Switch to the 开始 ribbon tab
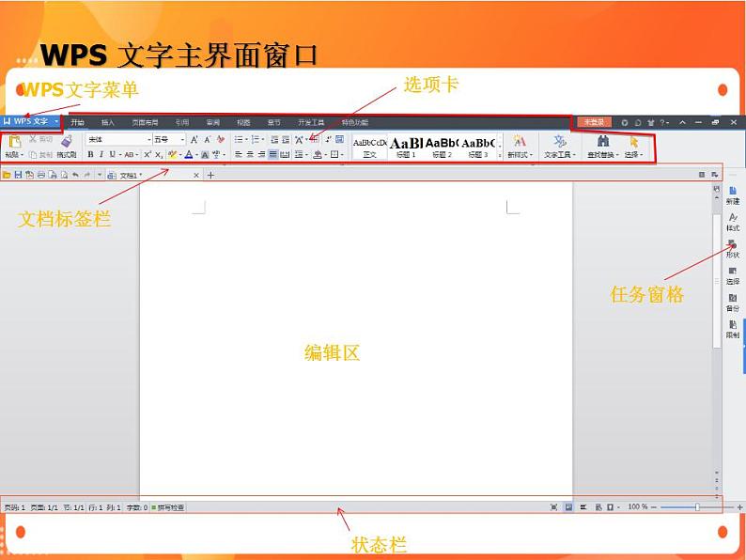 pos(78,123)
